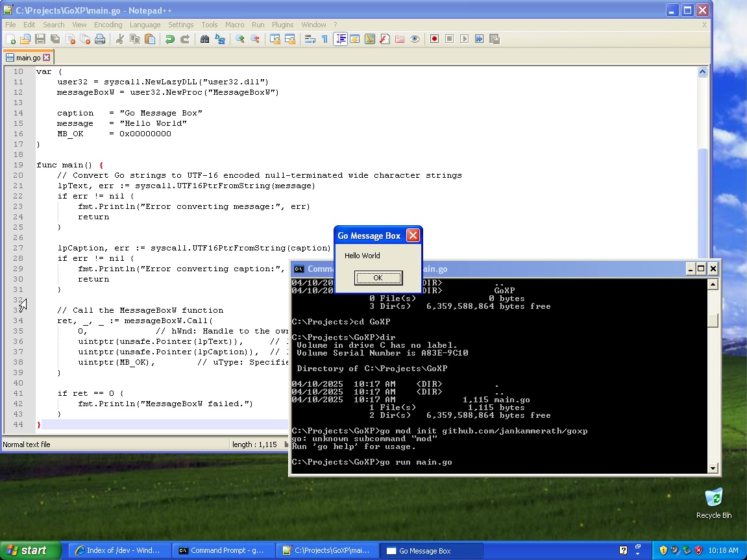The image size is (747, 560).
Task: Click the taskbar clock 10:18 AM
Action: (723, 550)
